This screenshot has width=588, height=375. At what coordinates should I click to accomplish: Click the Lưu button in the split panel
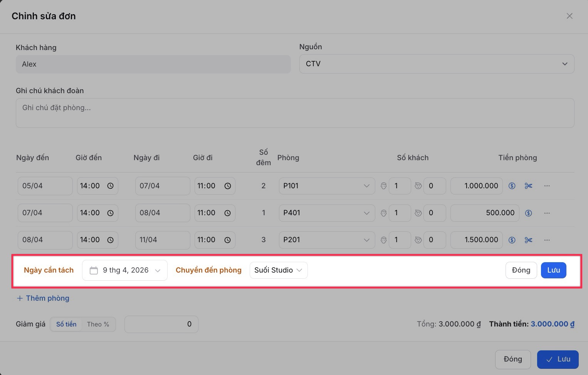click(x=553, y=270)
